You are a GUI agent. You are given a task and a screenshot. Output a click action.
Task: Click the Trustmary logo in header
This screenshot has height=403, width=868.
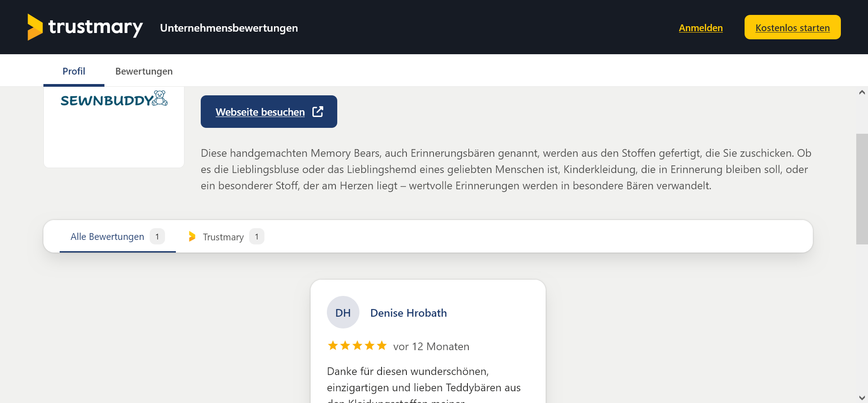pos(85,27)
